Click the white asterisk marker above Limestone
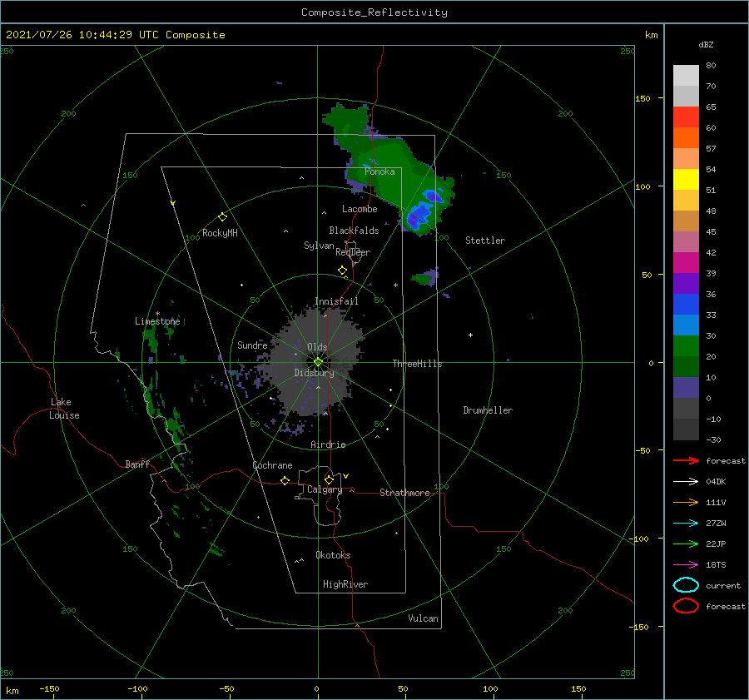 [x=157, y=314]
